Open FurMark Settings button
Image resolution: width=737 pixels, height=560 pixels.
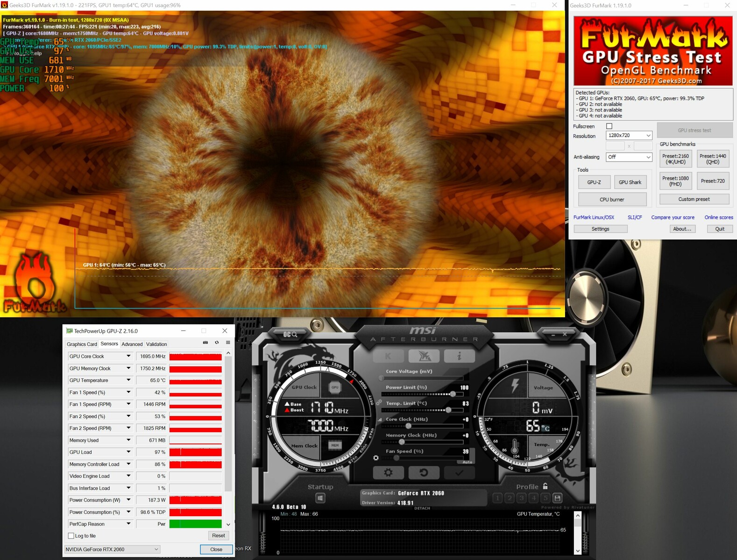tap(600, 229)
